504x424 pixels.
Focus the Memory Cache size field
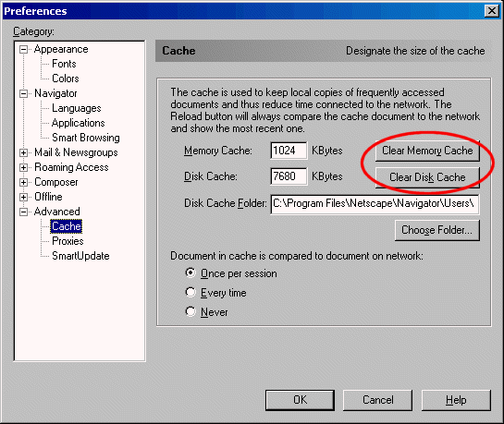click(289, 151)
